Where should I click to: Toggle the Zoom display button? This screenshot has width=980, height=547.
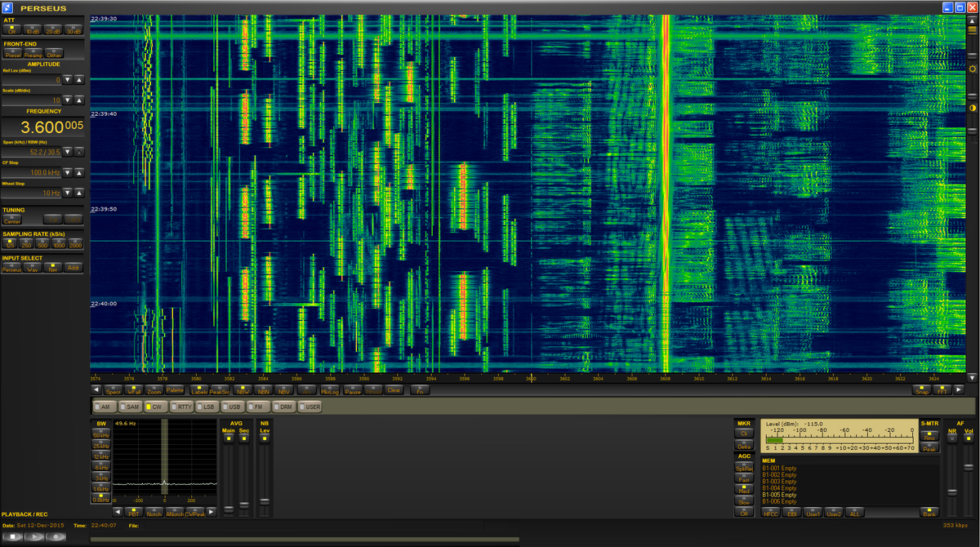click(x=154, y=390)
